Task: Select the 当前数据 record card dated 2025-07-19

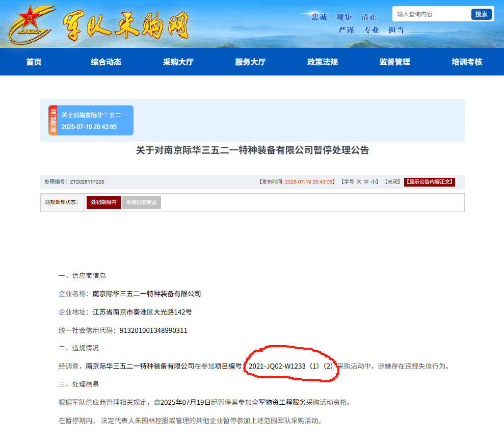Action: (x=91, y=120)
